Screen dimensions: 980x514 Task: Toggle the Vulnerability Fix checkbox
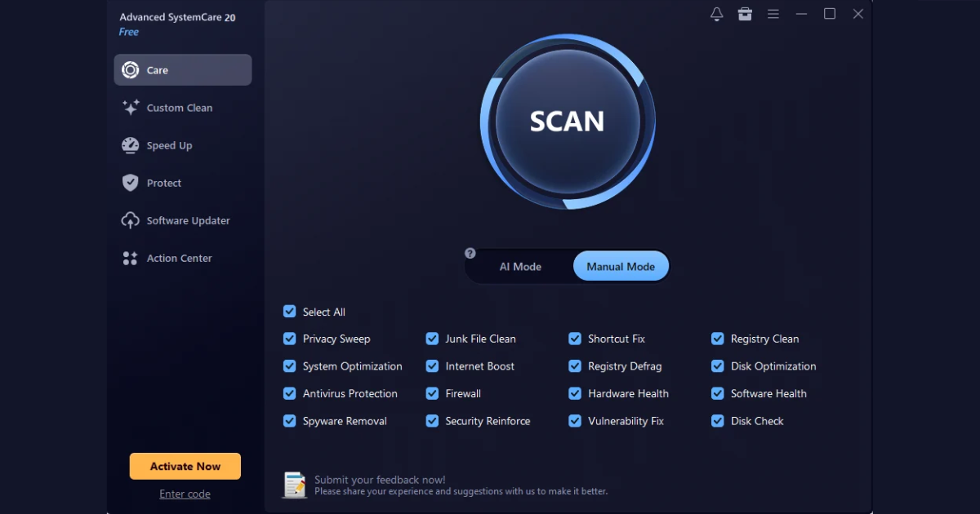click(575, 421)
